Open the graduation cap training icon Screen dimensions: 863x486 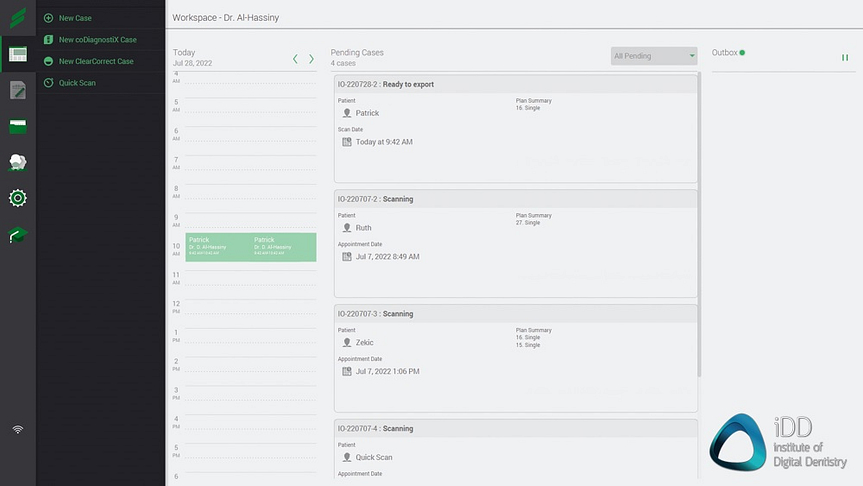pos(18,235)
